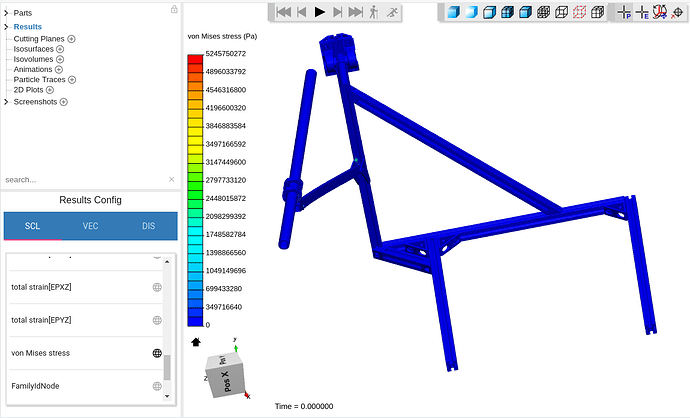Image resolution: width=690 pixels, height=418 pixels.
Task: Select total strain[EPXZ] result
Action: click(x=41, y=287)
